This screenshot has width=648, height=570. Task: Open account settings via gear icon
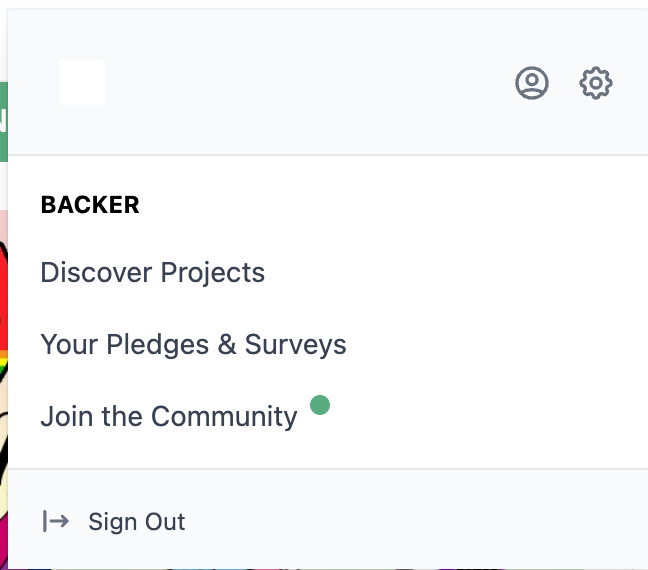tap(596, 83)
